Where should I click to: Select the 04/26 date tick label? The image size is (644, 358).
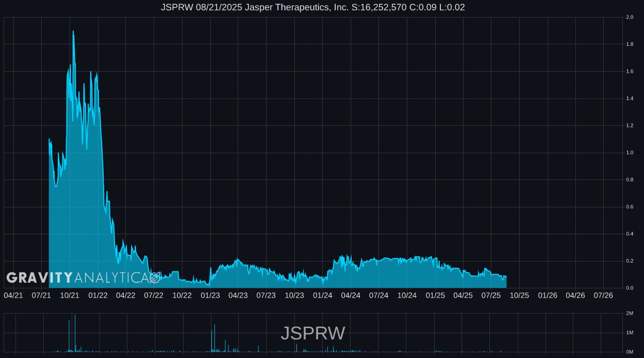pos(575,295)
